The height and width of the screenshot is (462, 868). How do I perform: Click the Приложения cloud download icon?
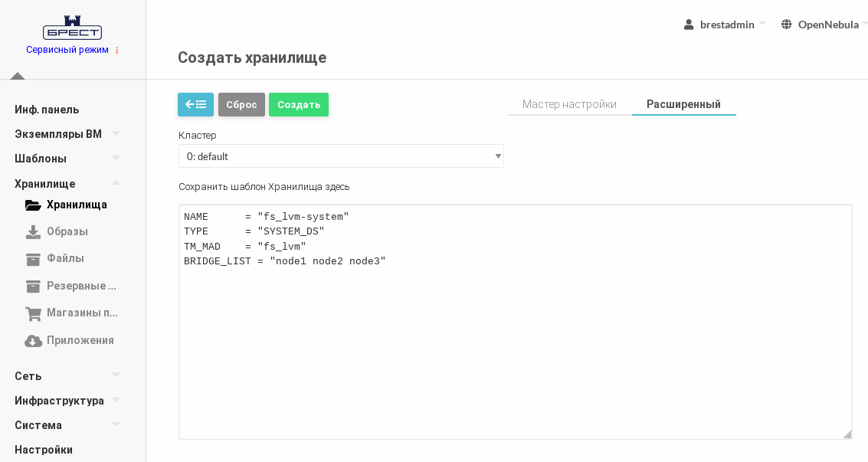[x=33, y=340]
